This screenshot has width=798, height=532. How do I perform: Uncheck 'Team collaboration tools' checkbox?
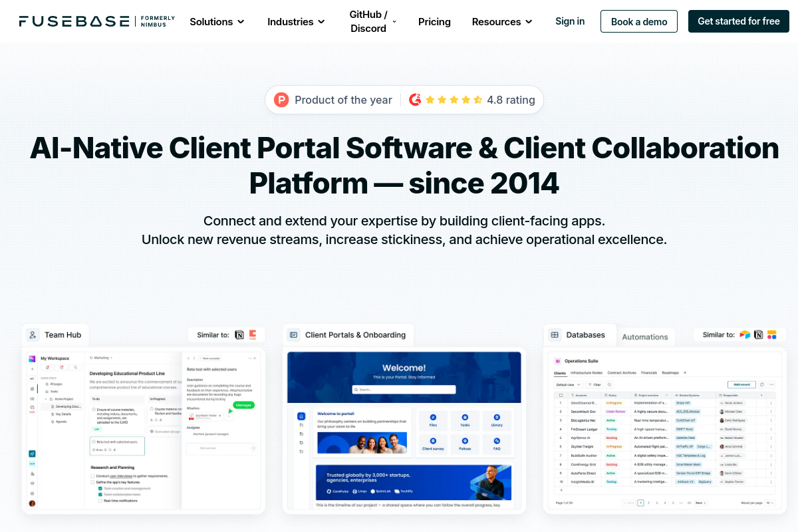(x=100, y=494)
